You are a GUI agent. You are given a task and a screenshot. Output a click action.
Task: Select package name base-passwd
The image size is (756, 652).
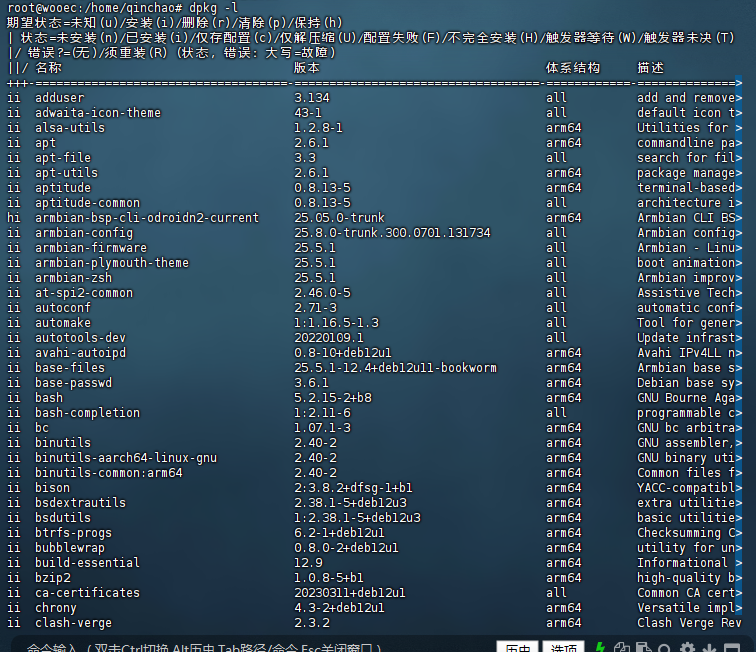[x=73, y=382]
